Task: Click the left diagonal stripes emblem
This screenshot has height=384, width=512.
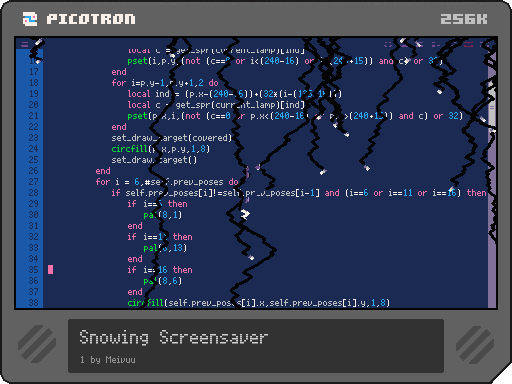Action: tap(37, 344)
